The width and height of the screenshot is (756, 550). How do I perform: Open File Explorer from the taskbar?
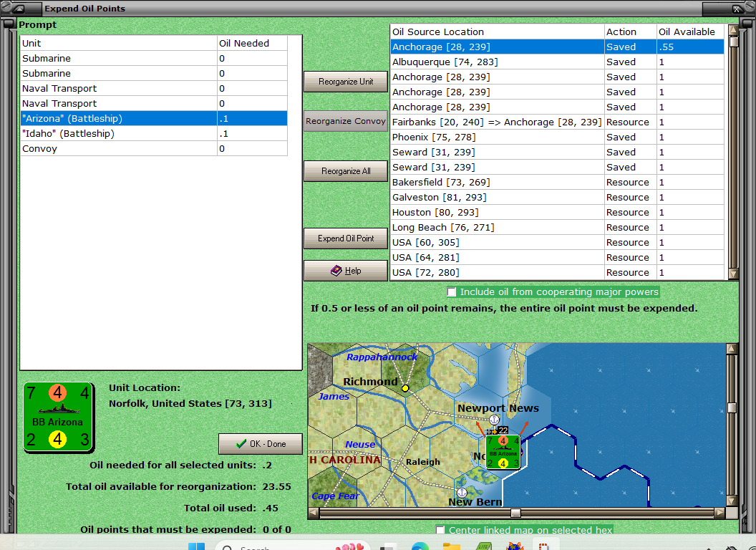tap(451, 546)
